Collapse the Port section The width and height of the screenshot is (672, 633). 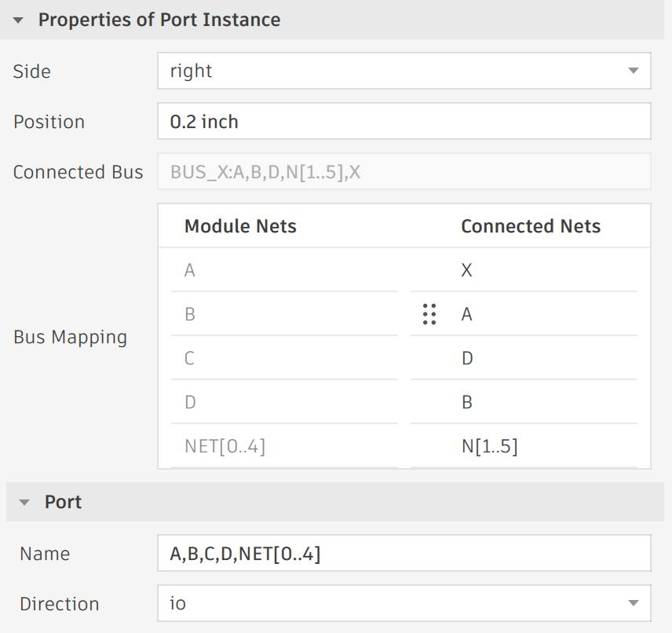[x=24, y=502]
